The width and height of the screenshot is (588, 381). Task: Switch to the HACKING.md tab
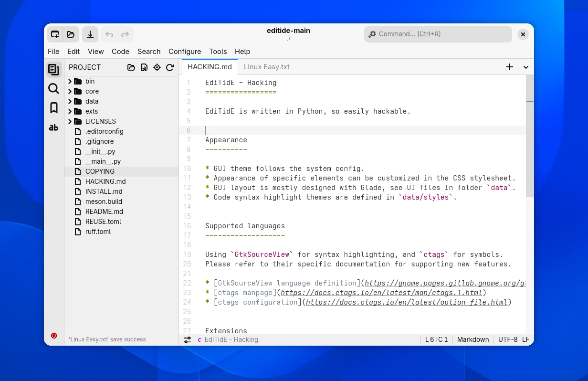[210, 67]
